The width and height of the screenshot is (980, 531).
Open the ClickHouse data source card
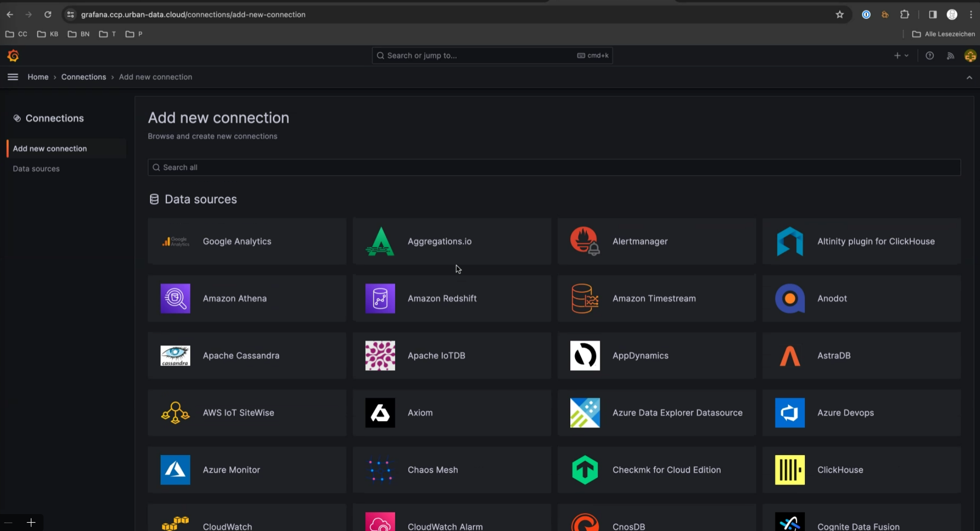click(x=861, y=470)
